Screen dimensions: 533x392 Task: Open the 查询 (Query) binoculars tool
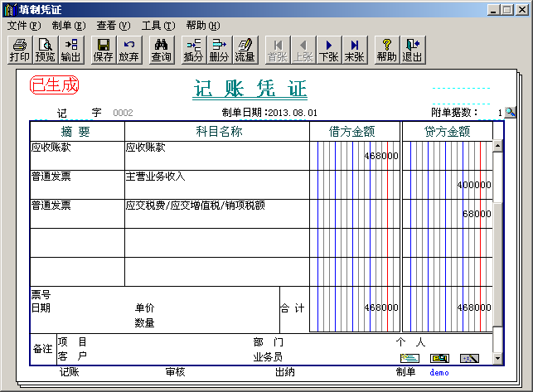coord(162,50)
